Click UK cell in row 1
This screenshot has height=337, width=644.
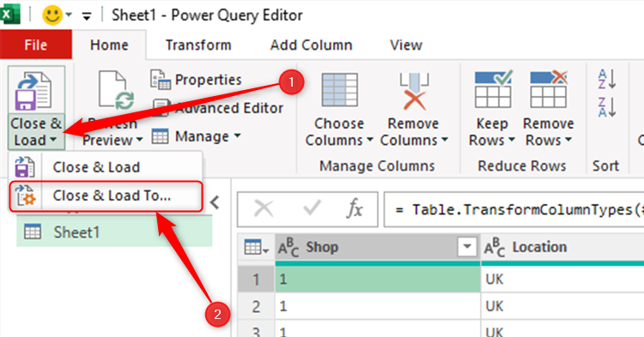coord(562,280)
